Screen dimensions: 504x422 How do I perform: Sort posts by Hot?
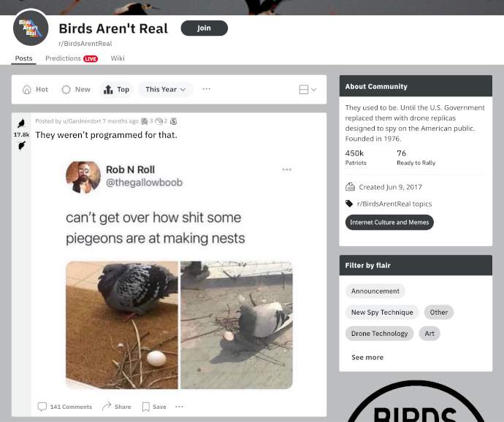35,89
